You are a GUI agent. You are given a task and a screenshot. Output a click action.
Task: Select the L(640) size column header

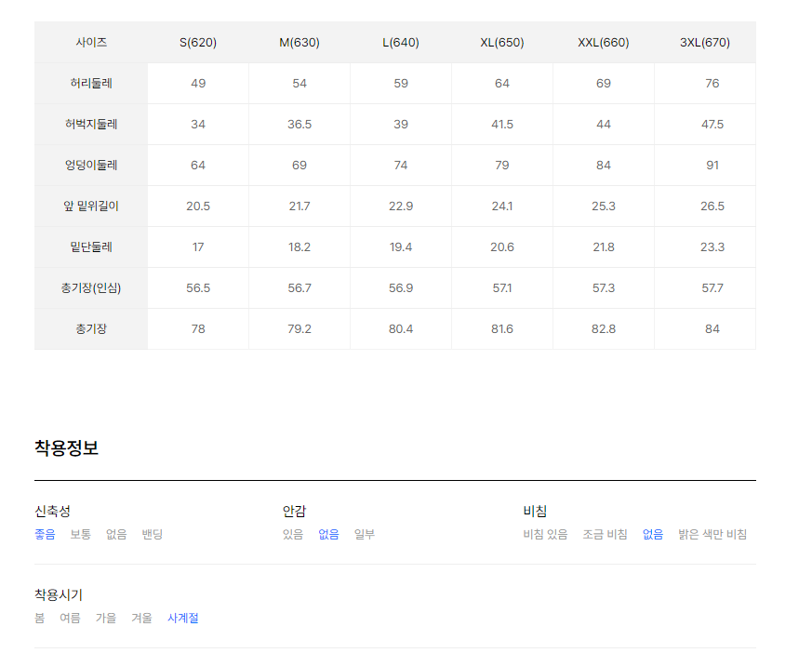[x=401, y=43]
